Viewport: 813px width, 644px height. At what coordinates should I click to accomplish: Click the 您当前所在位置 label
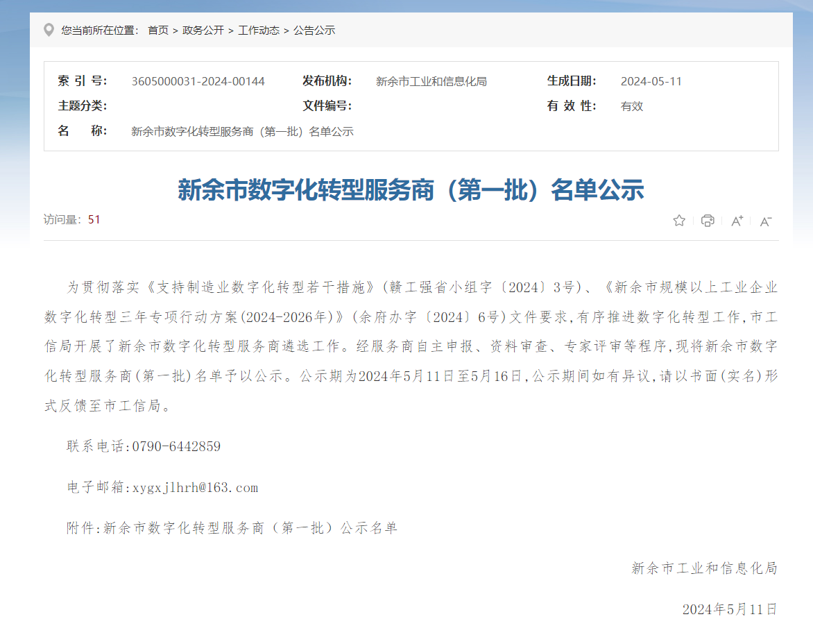click(100, 31)
